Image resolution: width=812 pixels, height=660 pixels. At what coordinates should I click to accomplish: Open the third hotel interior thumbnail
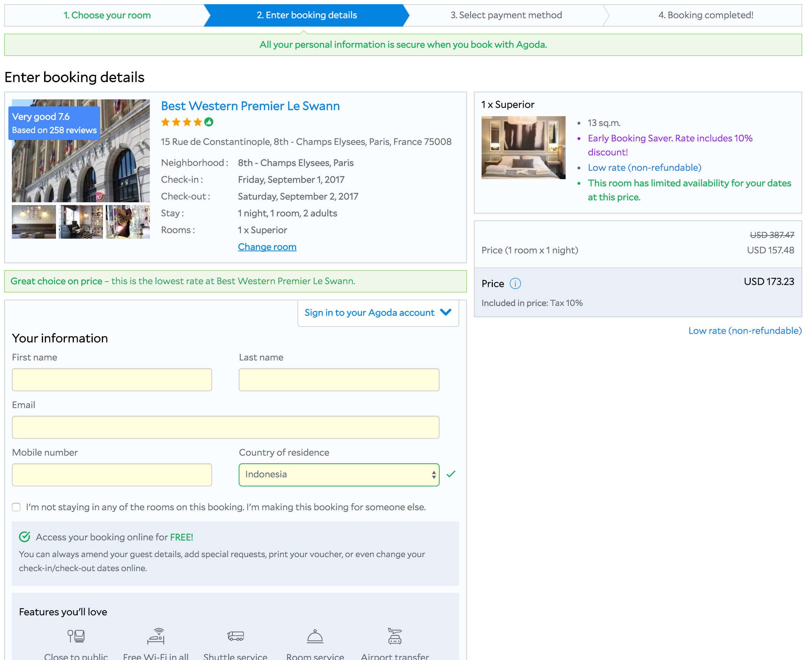(128, 222)
